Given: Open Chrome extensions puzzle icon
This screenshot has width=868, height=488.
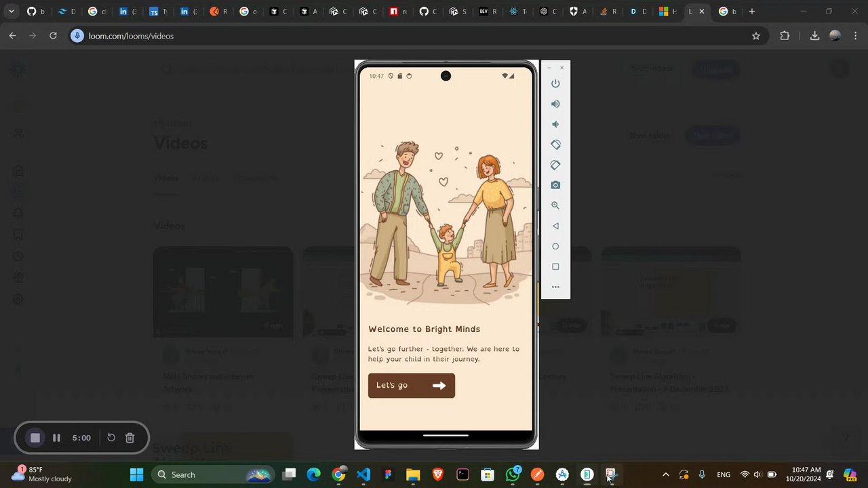Looking at the screenshot, I should (x=785, y=36).
